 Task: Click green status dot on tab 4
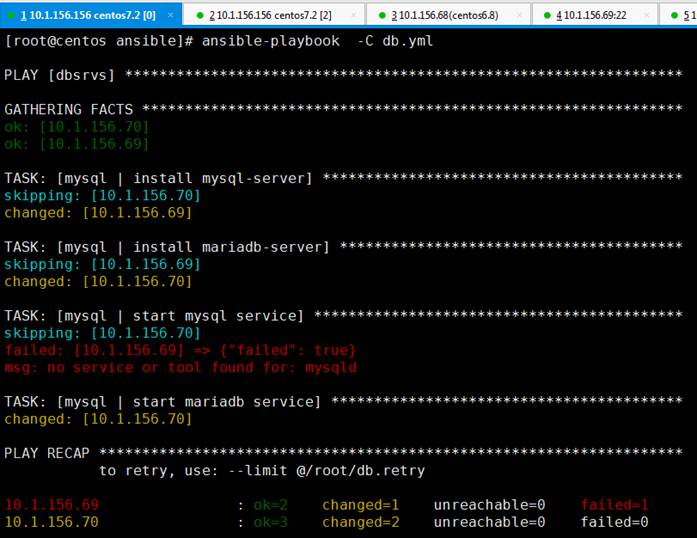[547, 16]
